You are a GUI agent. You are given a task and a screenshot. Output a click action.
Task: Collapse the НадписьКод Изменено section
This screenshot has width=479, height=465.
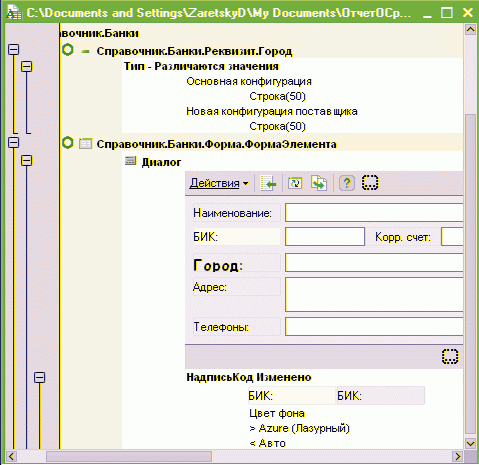click(x=40, y=377)
